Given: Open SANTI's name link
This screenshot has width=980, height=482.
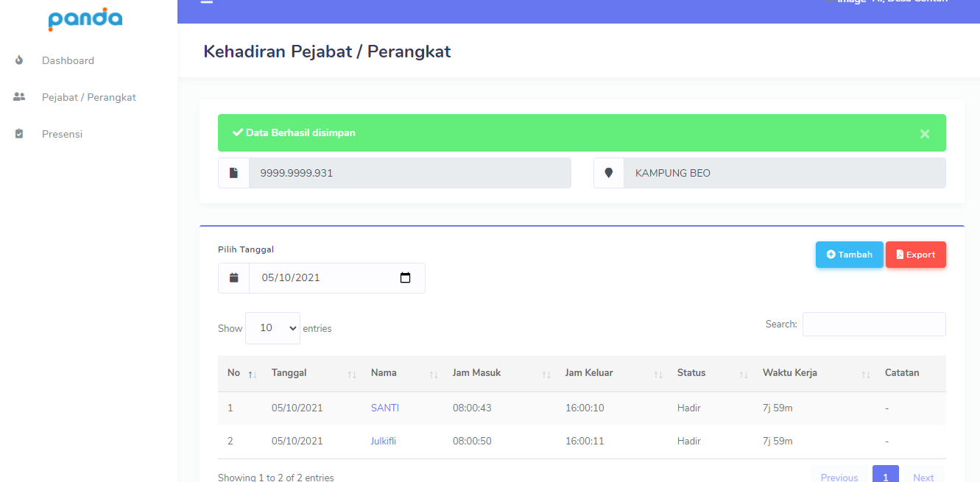Looking at the screenshot, I should [x=385, y=408].
